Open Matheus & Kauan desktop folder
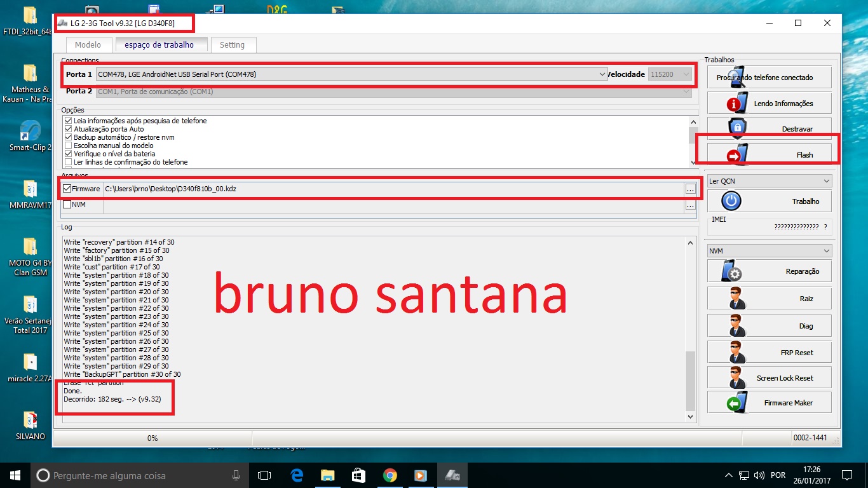Viewport: 868px width, 488px height. [30, 83]
